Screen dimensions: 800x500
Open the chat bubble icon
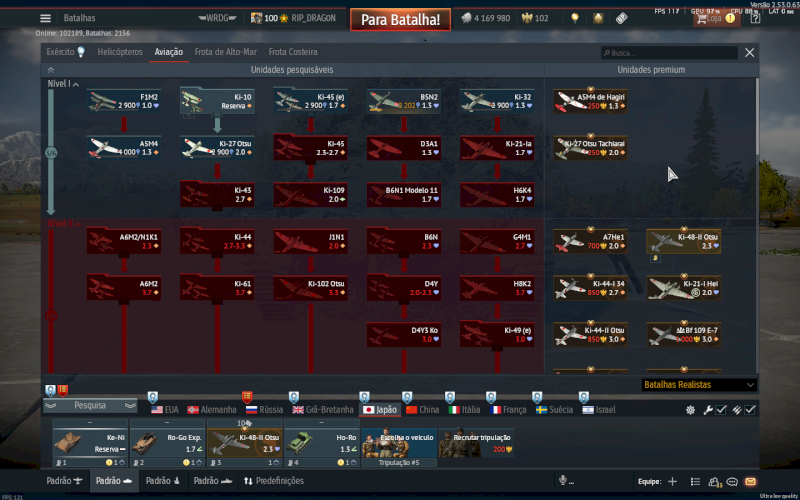[732, 481]
